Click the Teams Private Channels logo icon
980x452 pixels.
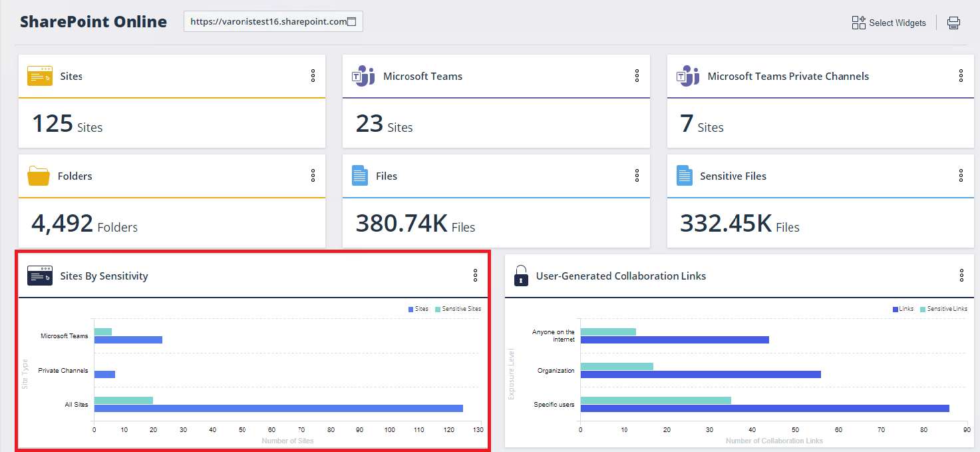click(x=688, y=76)
